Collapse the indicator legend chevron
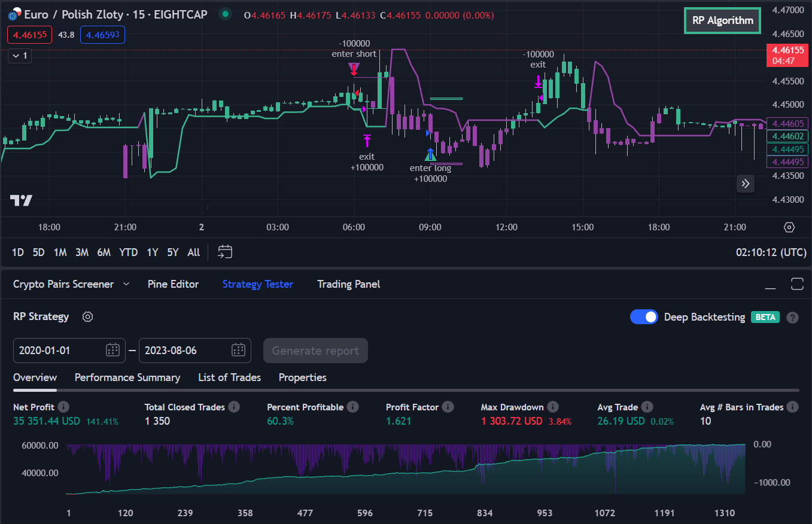Image resolution: width=812 pixels, height=524 pixels. (19, 56)
